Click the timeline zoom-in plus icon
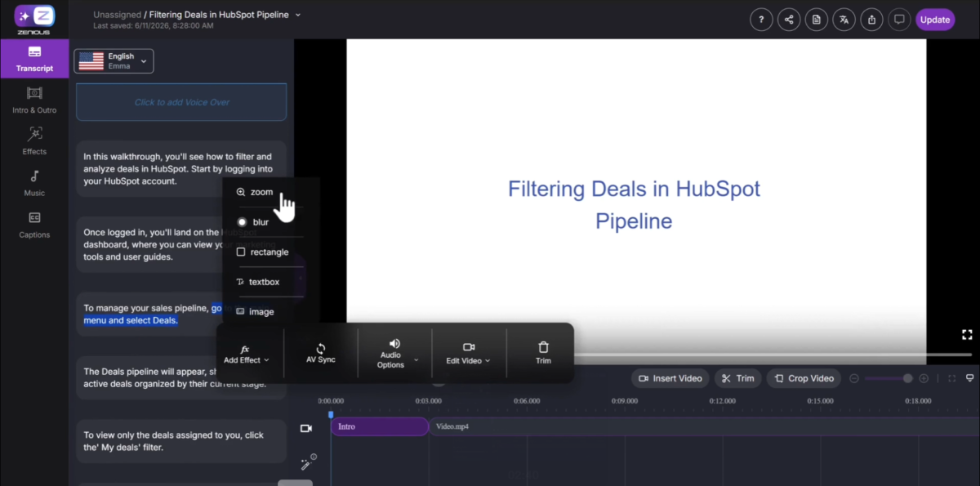980x486 pixels. click(x=924, y=378)
